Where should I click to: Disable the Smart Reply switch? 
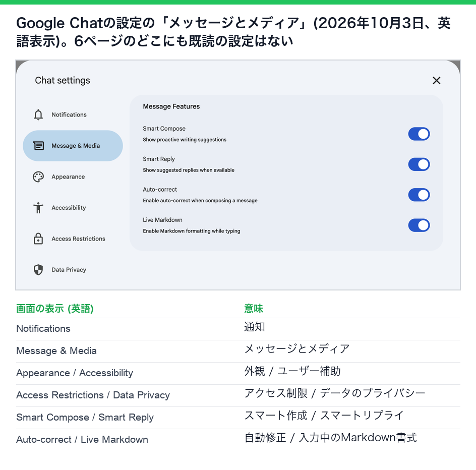point(419,164)
